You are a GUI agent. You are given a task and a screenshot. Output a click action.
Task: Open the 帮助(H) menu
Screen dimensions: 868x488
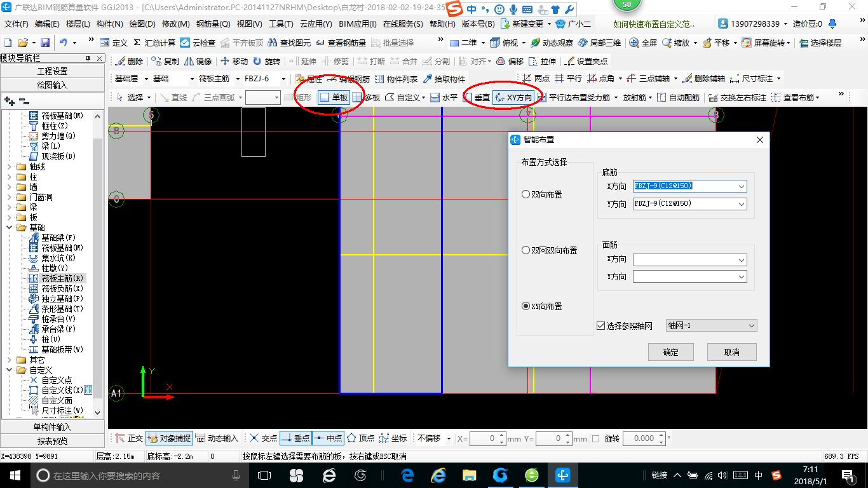pyautogui.click(x=442, y=24)
